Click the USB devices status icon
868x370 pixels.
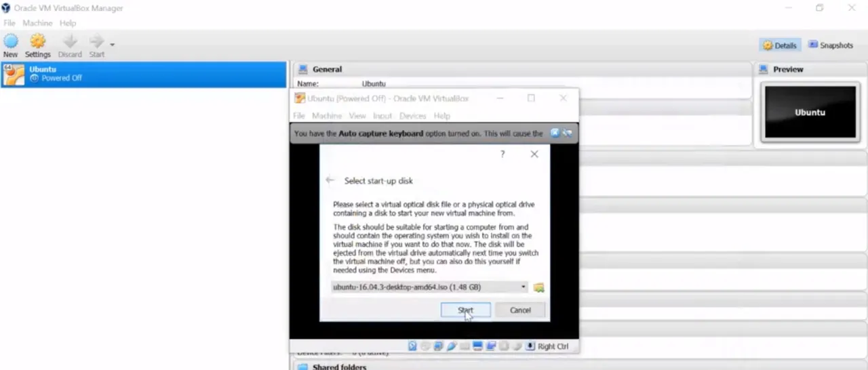click(x=452, y=346)
